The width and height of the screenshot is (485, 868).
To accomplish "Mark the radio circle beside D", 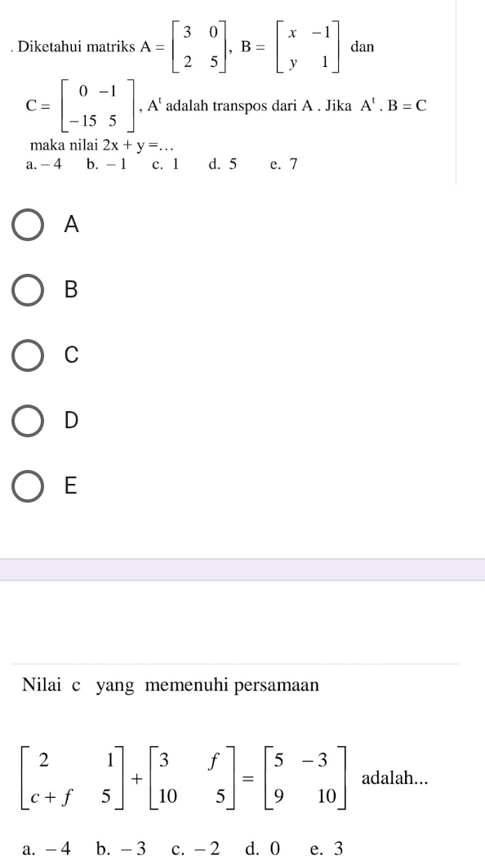I will (28, 421).
